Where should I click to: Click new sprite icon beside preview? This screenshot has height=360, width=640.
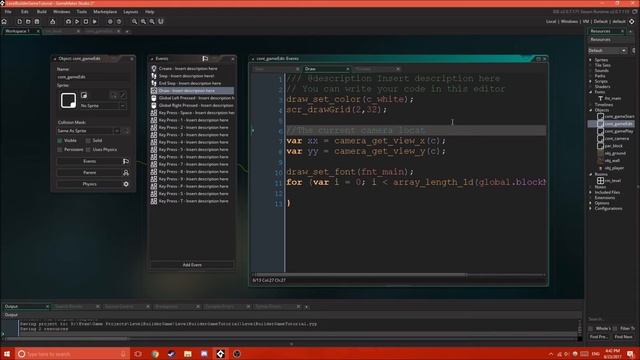(x=84, y=95)
